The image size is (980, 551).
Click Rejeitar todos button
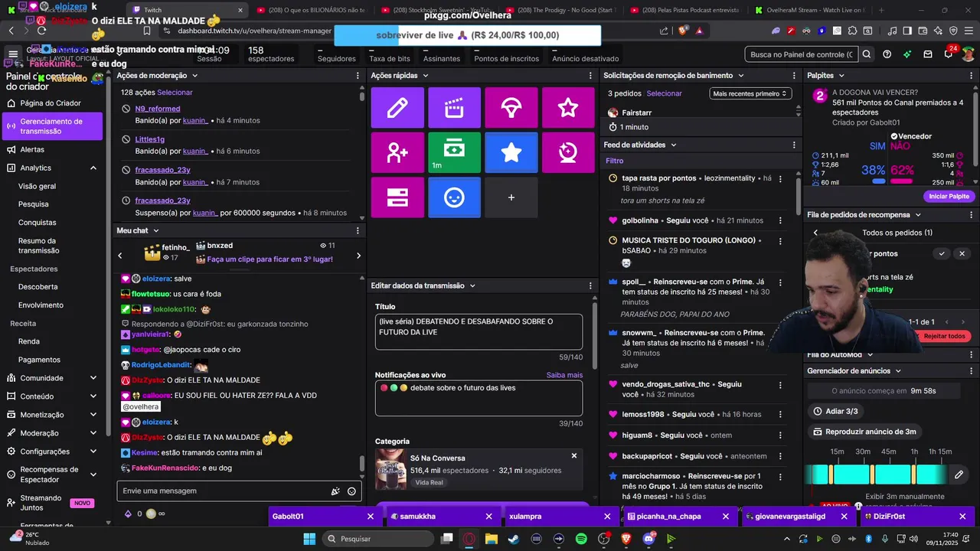(944, 337)
